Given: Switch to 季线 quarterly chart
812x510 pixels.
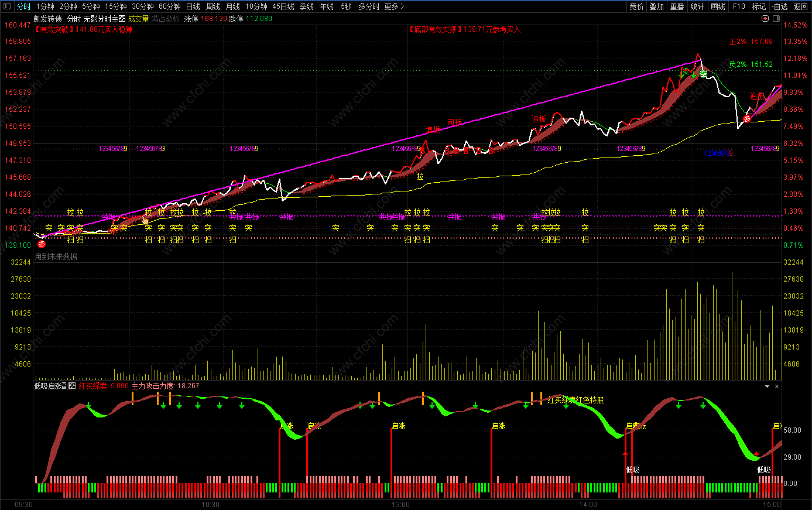Looking at the screenshot, I should pos(307,6).
